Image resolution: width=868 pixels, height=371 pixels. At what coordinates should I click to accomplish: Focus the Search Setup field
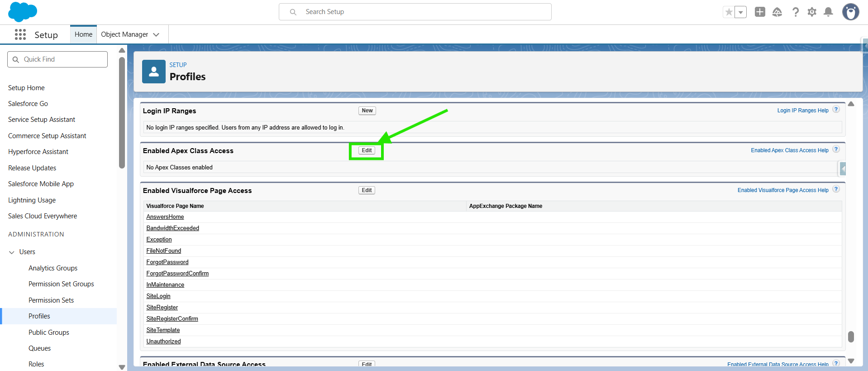[x=415, y=12]
